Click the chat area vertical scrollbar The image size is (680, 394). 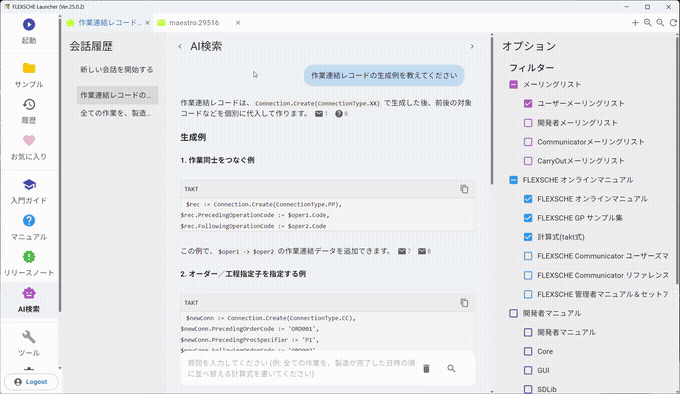pos(492,112)
